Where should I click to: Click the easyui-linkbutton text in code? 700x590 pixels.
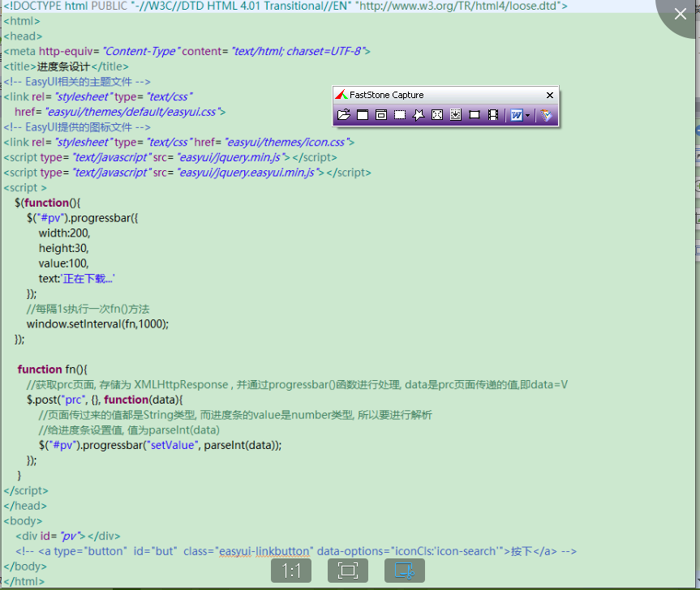coord(264,551)
